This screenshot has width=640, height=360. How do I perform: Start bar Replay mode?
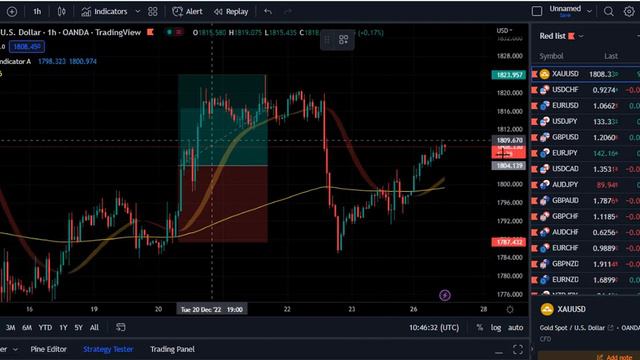[x=231, y=11]
